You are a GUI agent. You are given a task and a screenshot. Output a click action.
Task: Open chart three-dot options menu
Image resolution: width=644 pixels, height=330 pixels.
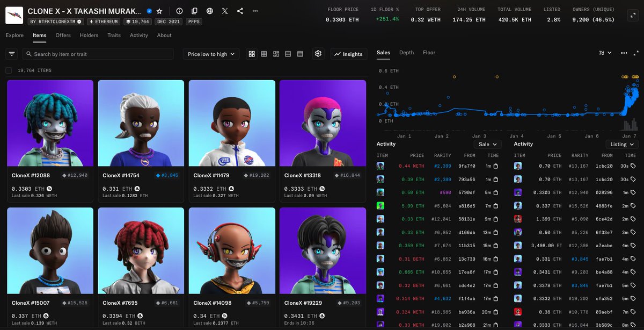click(624, 53)
